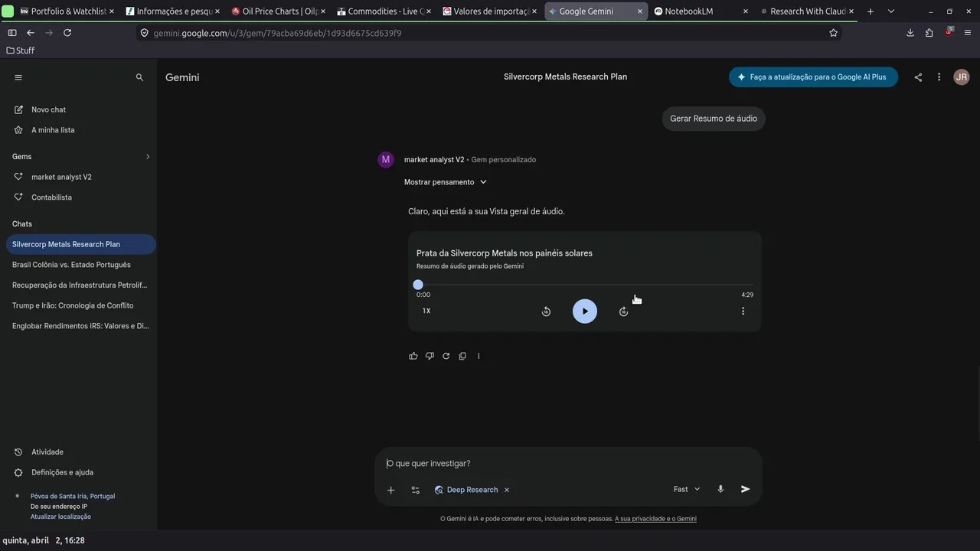Open the Commodities - Live tab
This screenshot has height=551, width=980.
(x=384, y=11)
